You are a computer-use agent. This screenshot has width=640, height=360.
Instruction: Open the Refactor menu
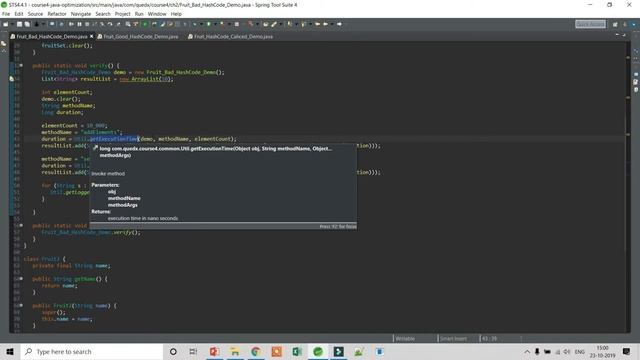pos(57,14)
